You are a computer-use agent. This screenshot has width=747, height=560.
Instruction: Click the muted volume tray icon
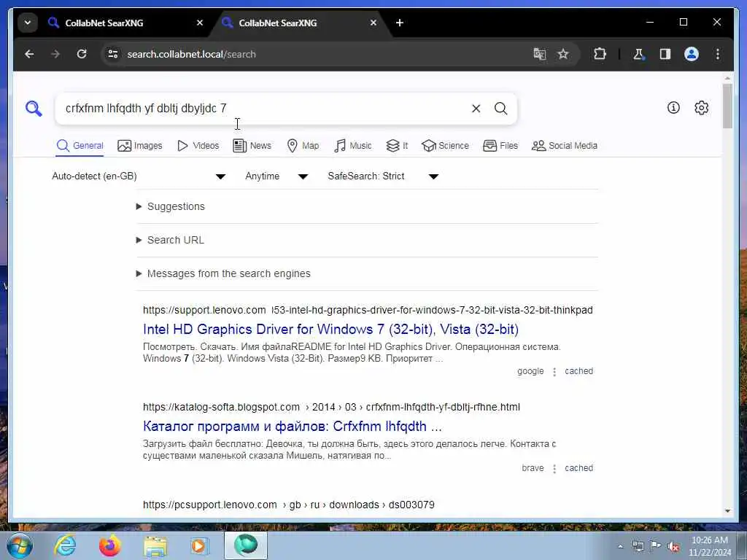point(673,547)
